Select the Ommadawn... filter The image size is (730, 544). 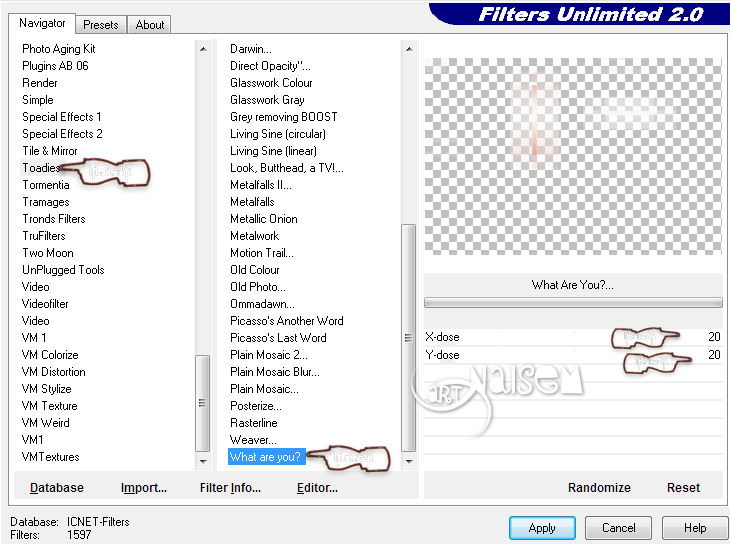point(262,304)
